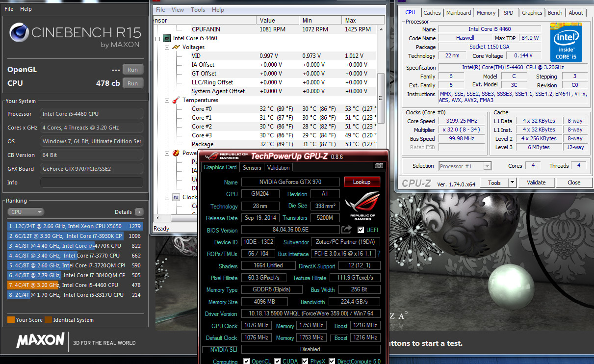Viewport: 594px width, 364px height.
Task: Toggle the UEFI checkbox
Action: pyautogui.click(x=361, y=230)
